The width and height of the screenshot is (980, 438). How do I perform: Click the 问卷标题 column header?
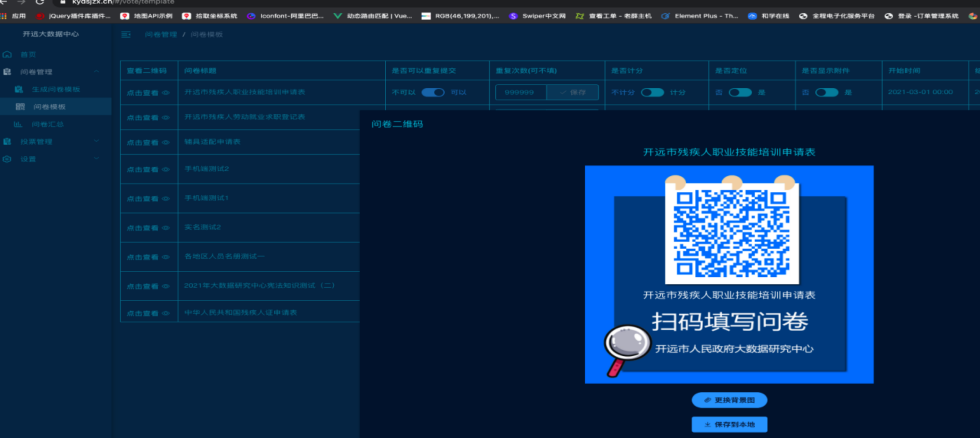coord(200,71)
